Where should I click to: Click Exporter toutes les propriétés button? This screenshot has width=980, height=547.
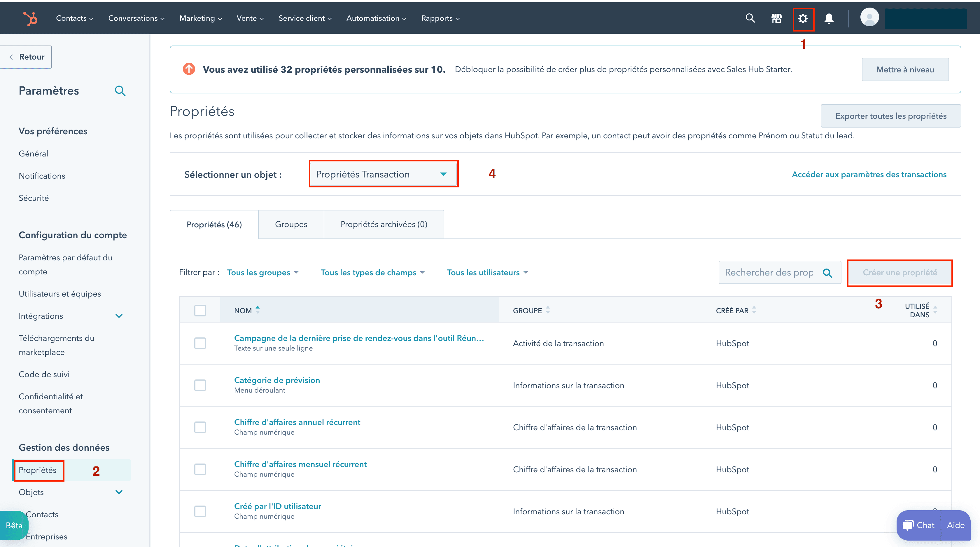click(x=890, y=116)
